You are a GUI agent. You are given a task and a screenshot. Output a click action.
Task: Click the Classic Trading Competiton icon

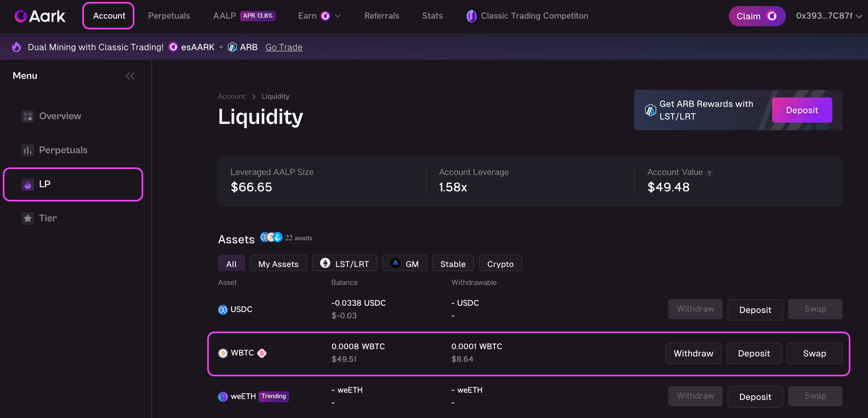coord(472,16)
